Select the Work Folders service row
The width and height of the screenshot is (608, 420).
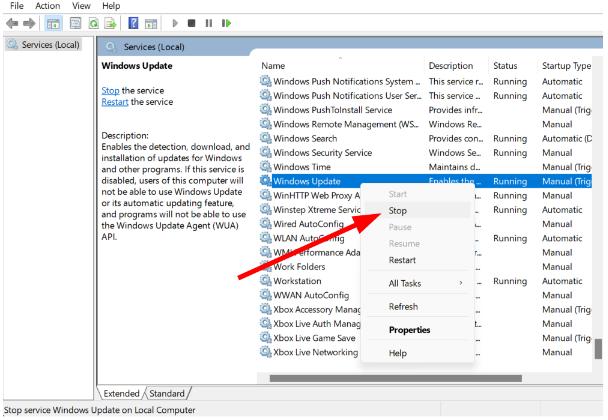(425, 267)
